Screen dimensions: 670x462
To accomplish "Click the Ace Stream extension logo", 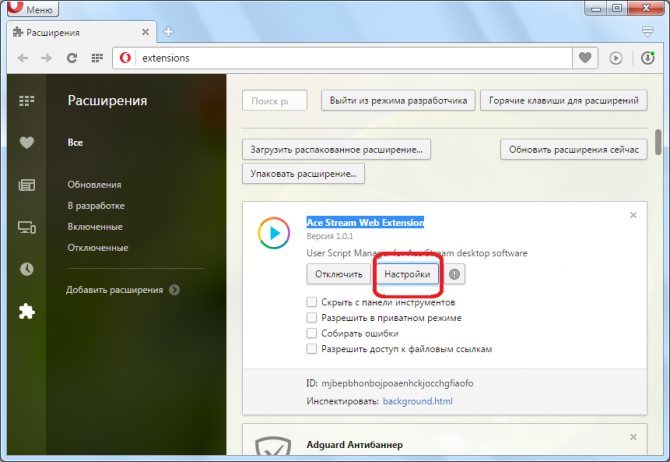I will [x=274, y=233].
